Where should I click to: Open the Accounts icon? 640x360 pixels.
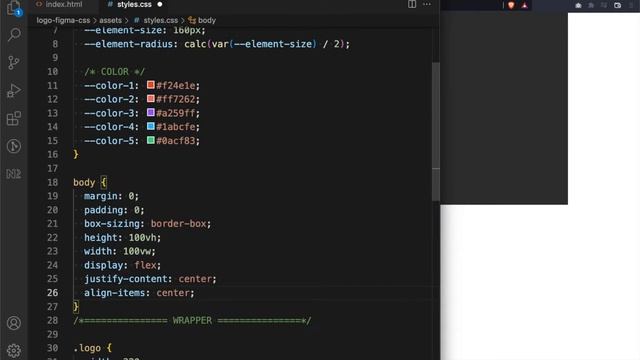click(x=14, y=323)
